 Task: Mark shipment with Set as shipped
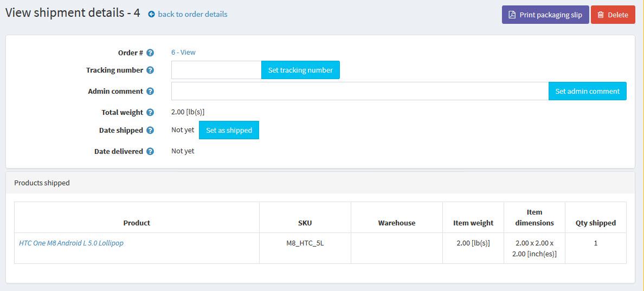tap(229, 130)
